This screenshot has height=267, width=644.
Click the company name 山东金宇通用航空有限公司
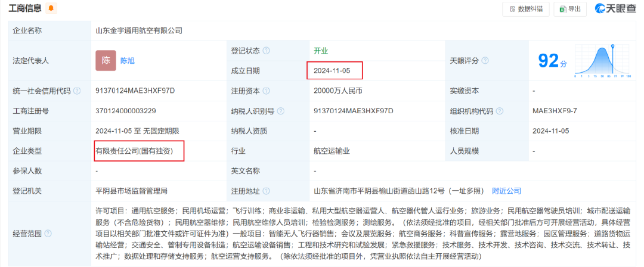click(139, 30)
